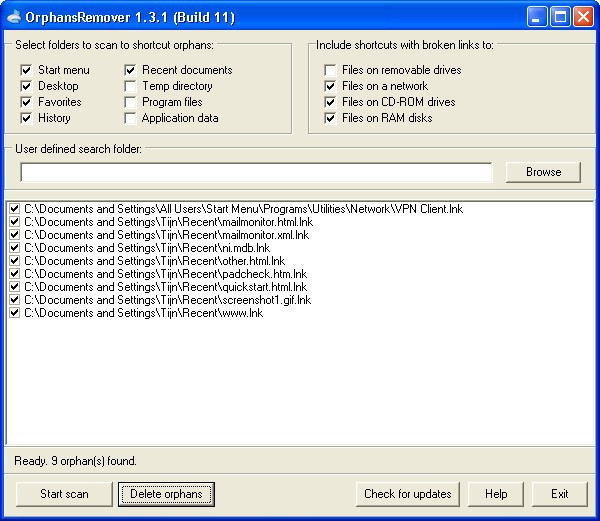Toggle the quickstart.html.lnk checkbox
This screenshot has width=600, height=521.
(x=15, y=287)
